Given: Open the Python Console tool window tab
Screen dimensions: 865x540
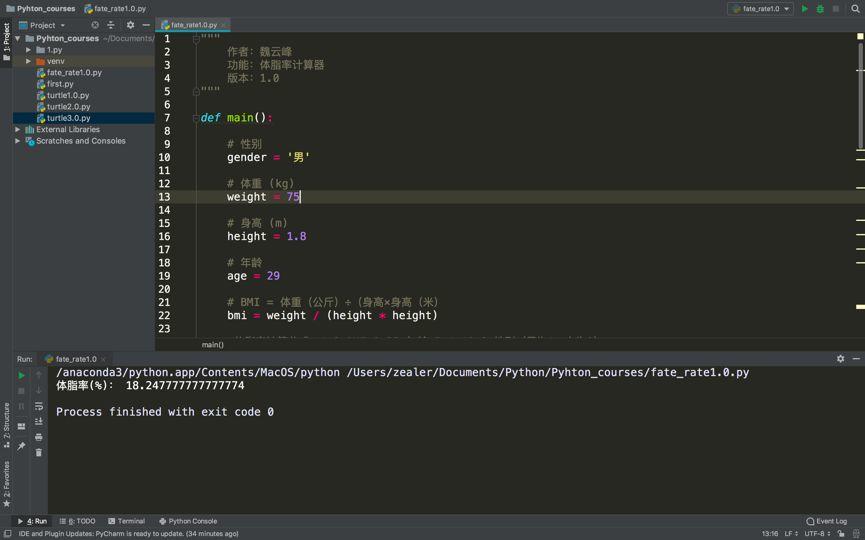Looking at the screenshot, I should [188, 521].
